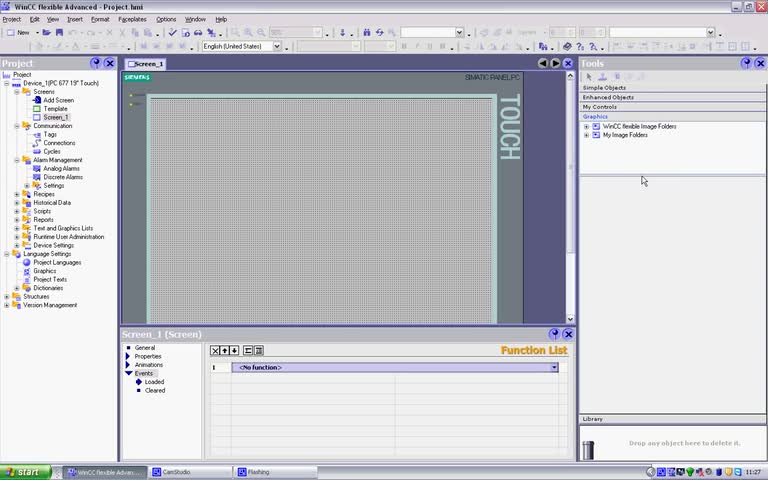Click the Start runtime icon
This screenshot has height=480, width=768.
(x=186, y=32)
